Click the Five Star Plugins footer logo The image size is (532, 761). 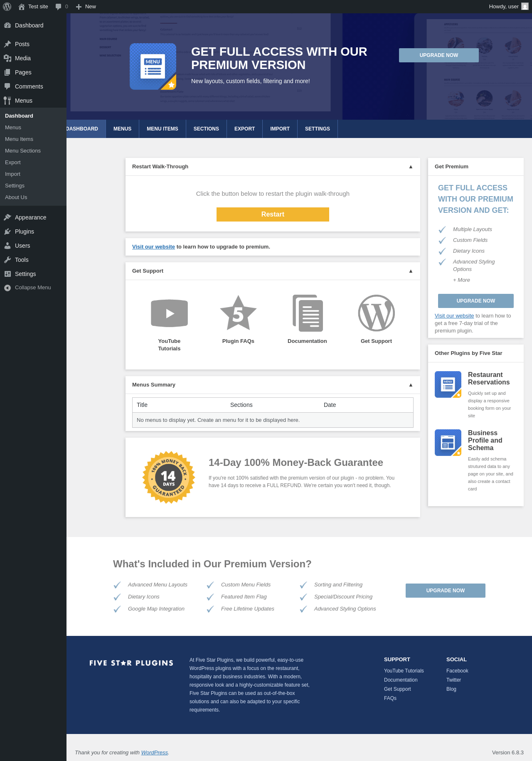click(x=131, y=663)
